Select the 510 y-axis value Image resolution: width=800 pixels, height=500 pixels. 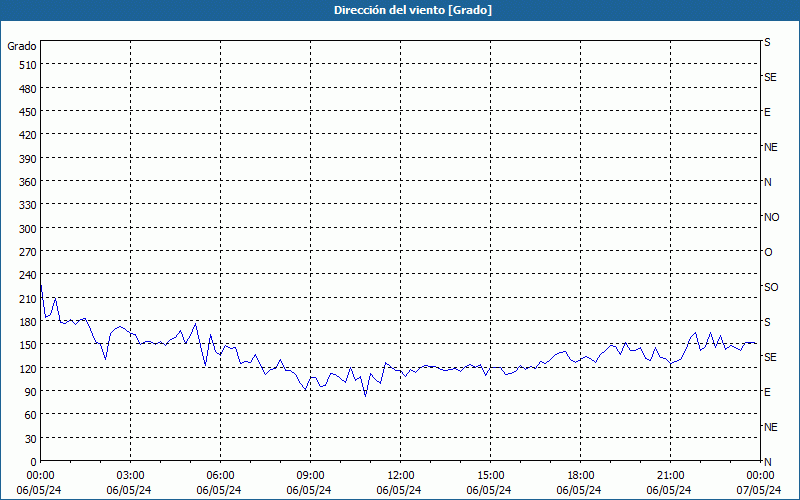pyautogui.click(x=28, y=65)
